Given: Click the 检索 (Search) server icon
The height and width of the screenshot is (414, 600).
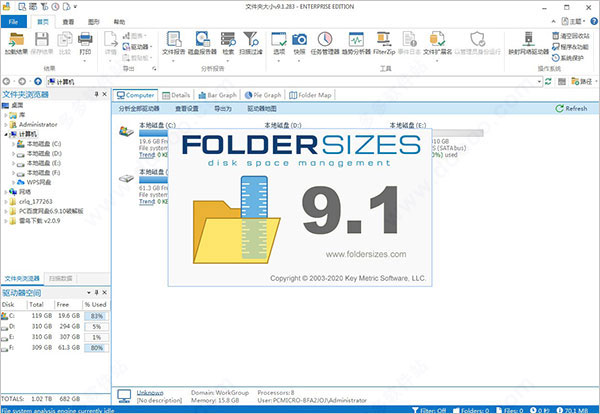Looking at the screenshot, I should 228,39.
